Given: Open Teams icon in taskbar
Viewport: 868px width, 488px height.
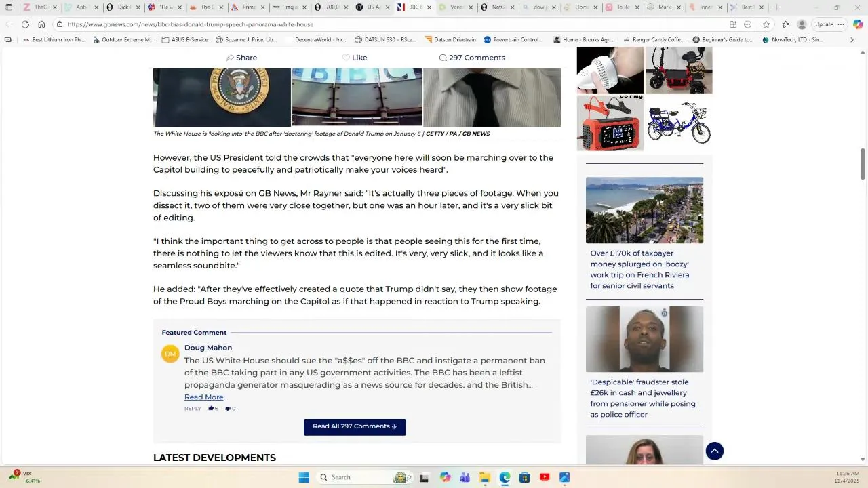Looking at the screenshot, I should click(465, 477).
